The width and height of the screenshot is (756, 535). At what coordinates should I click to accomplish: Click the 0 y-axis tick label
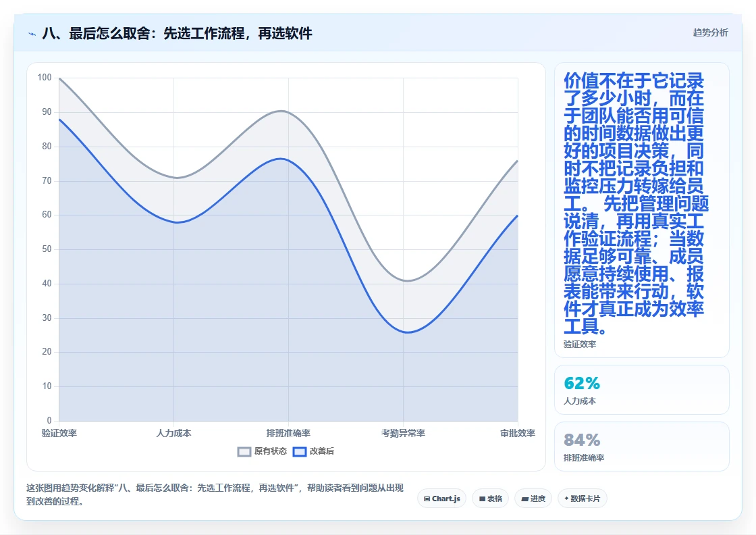(x=49, y=420)
